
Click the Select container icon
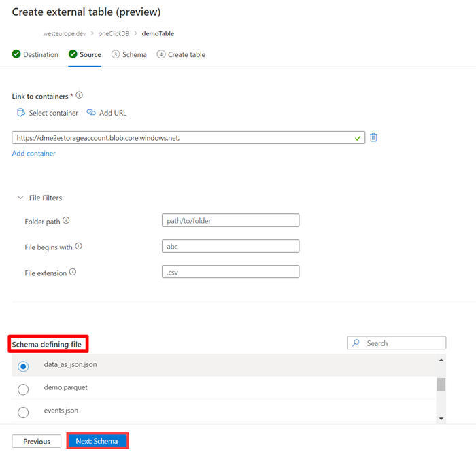pyautogui.click(x=20, y=113)
